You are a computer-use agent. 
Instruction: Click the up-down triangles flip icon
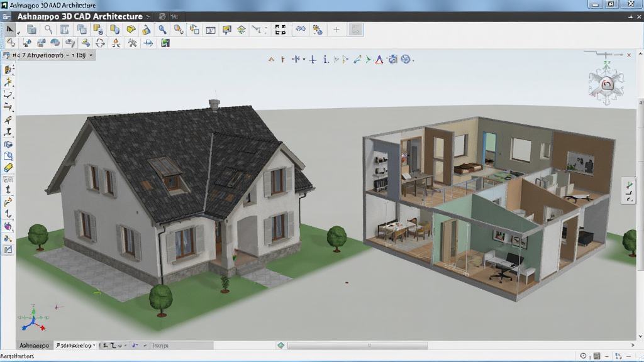click(x=241, y=30)
